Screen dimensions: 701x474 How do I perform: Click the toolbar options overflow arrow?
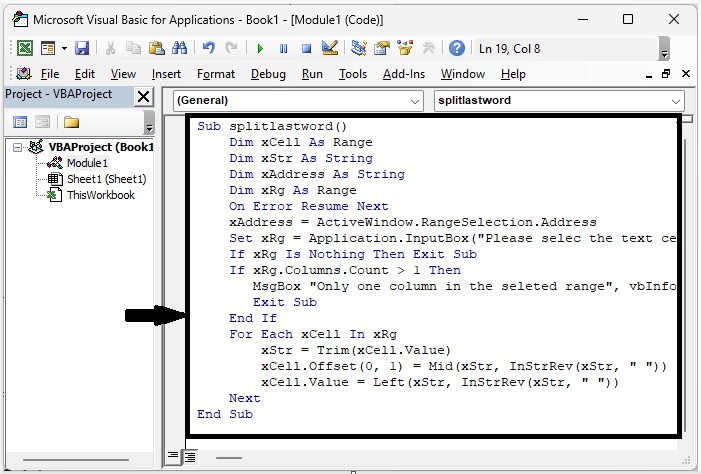pyautogui.click(x=664, y=49)
